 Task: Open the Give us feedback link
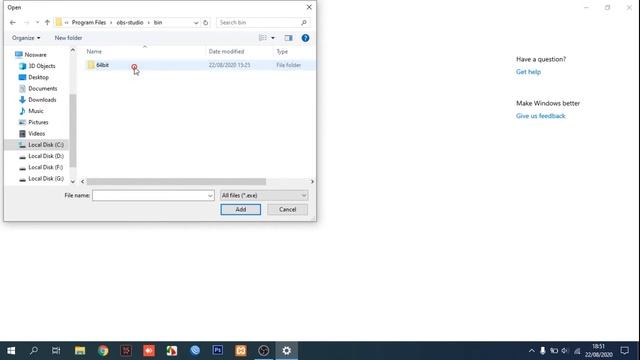(x=540, y=116)
